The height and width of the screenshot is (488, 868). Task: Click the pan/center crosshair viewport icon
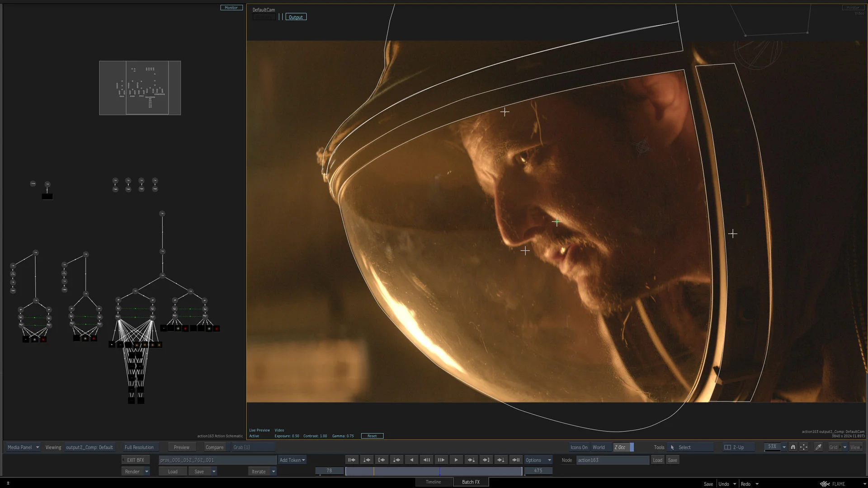click(804, 447)
